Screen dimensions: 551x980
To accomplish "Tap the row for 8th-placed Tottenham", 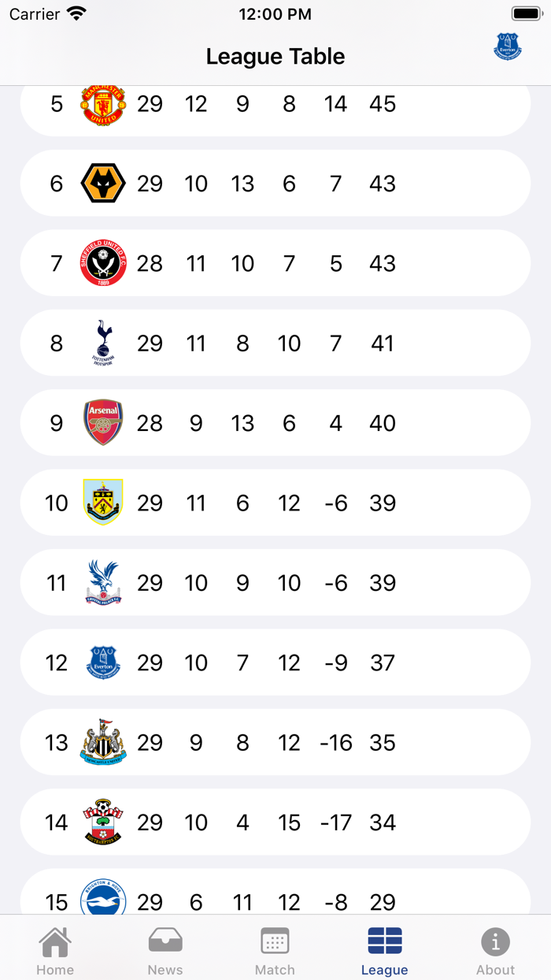I will 275,343.
